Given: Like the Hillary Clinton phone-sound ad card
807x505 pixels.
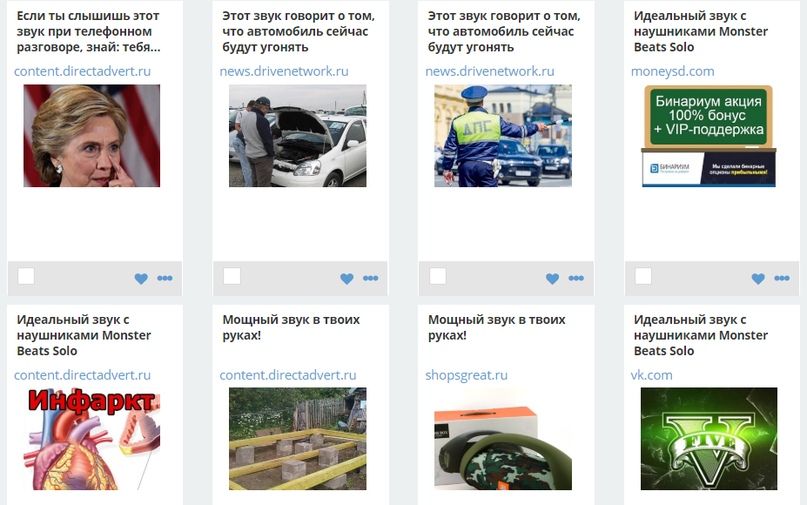Looking at the screenshot, I should tap(141, 278).
